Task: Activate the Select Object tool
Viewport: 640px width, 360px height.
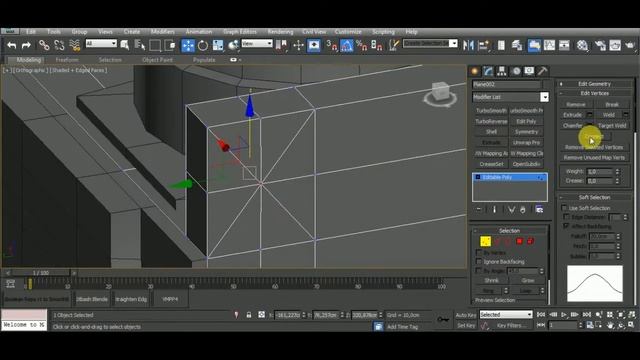Action: tap(125, 45)
